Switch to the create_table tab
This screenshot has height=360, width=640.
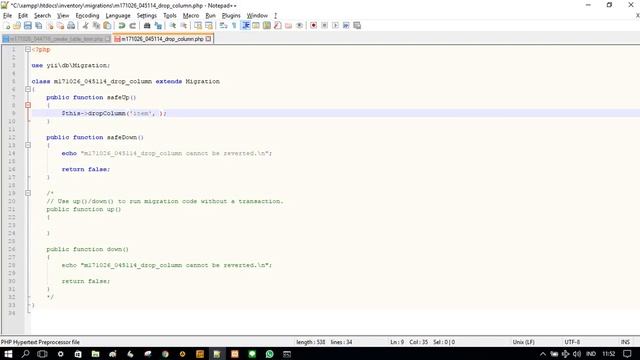[x=56, y=39]
